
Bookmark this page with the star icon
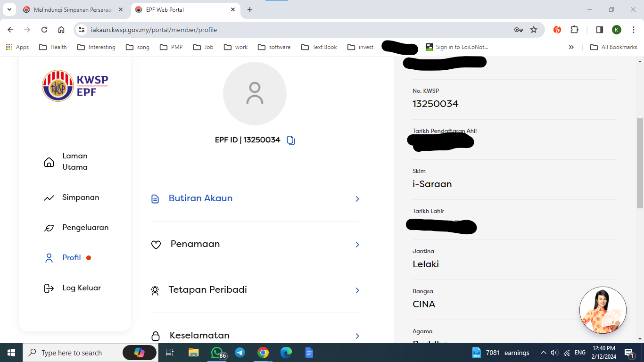pos(534,30)
